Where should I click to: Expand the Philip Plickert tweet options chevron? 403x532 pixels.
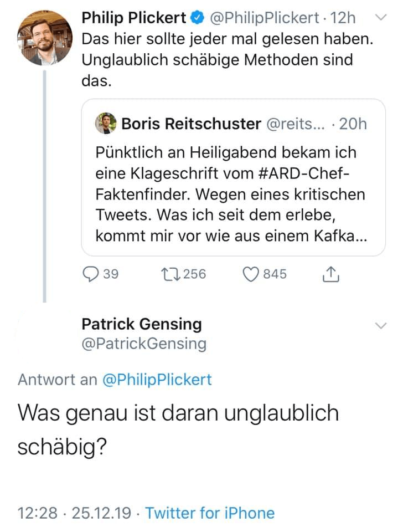[x=381, y=18]
